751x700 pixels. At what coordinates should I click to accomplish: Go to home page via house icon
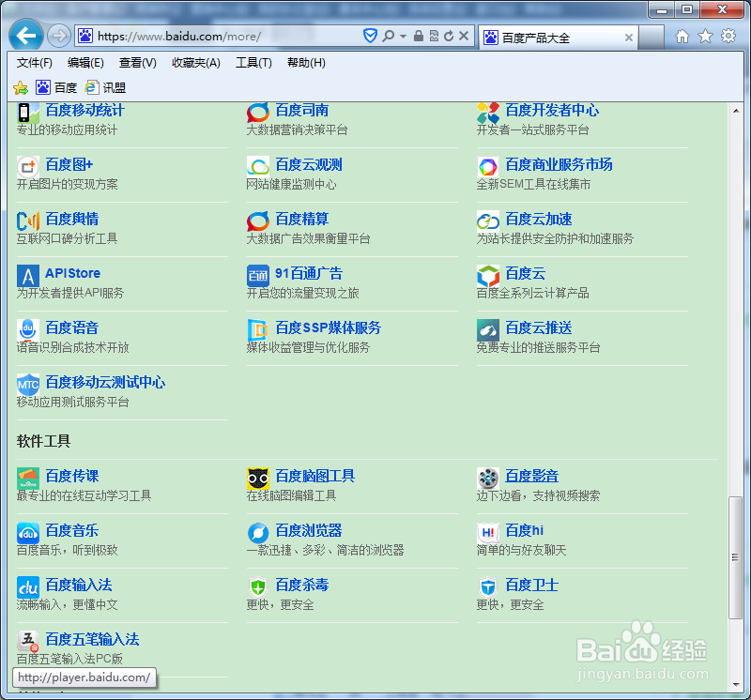coord(682,37)
